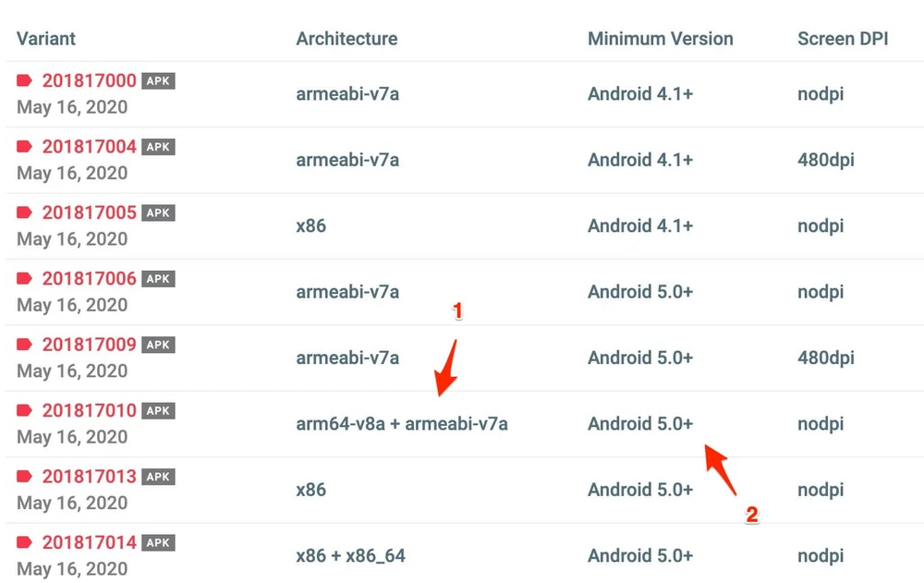The width and height of the screenshot is (924, 583).
Task: Open variant 201817005 download page
Action: tap(89, 213)
